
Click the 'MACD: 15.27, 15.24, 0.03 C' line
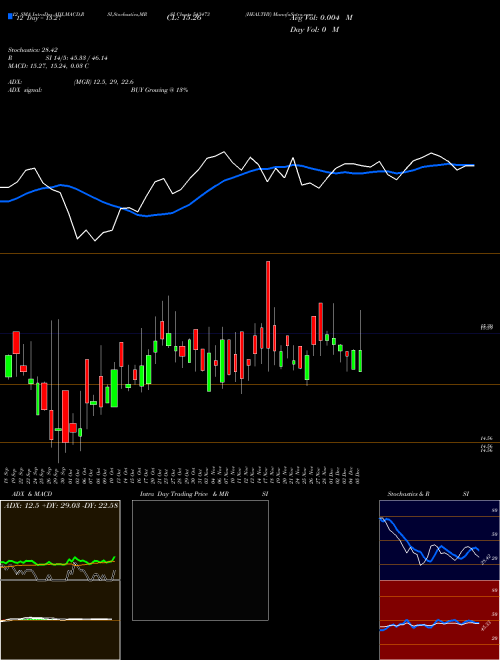pyautogui.click(x=48, y=66)
